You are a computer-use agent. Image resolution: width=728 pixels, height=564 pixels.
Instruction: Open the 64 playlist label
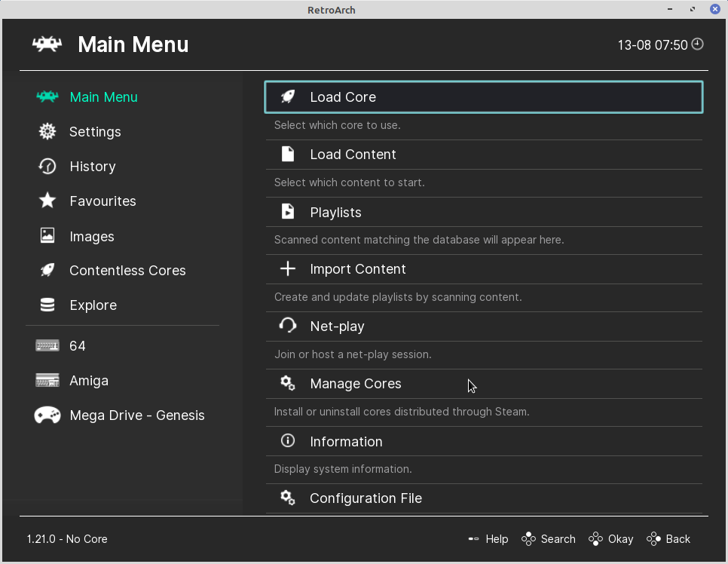point(78,346)
